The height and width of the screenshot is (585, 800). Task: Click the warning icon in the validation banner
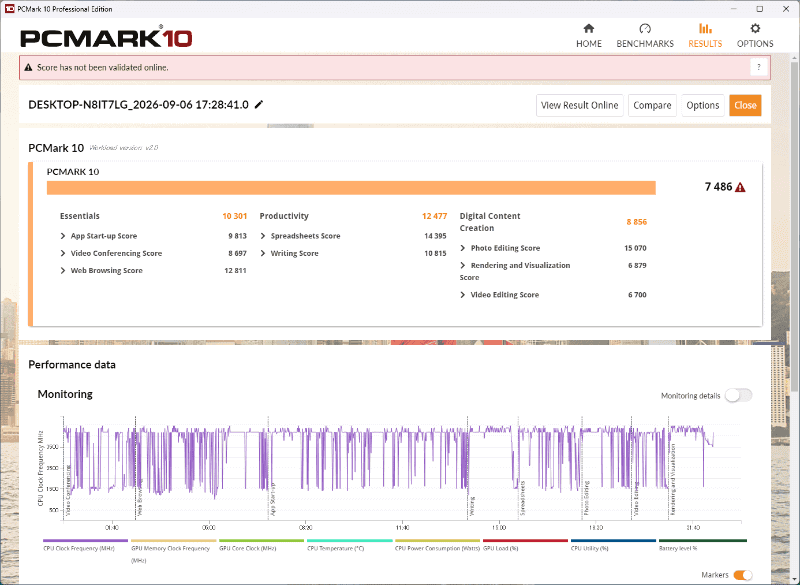tap(28, 67)
